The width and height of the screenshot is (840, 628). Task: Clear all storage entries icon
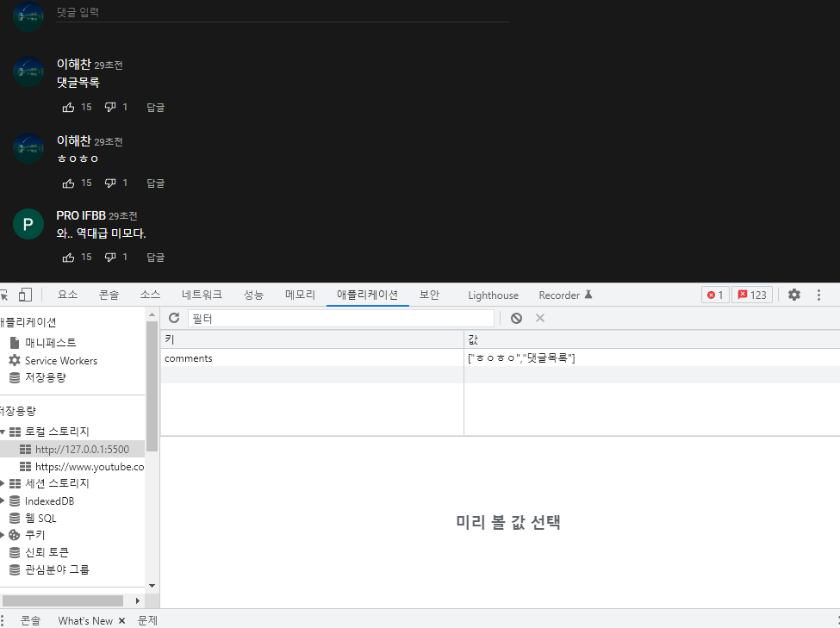click(516, 318)
